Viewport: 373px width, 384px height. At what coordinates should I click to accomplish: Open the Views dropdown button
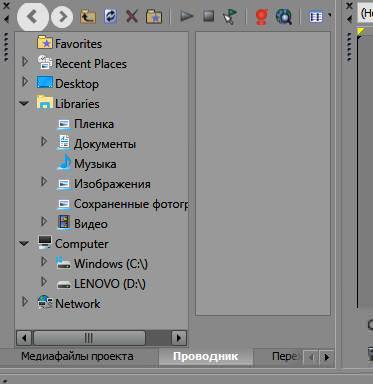[x=319, y=16]
